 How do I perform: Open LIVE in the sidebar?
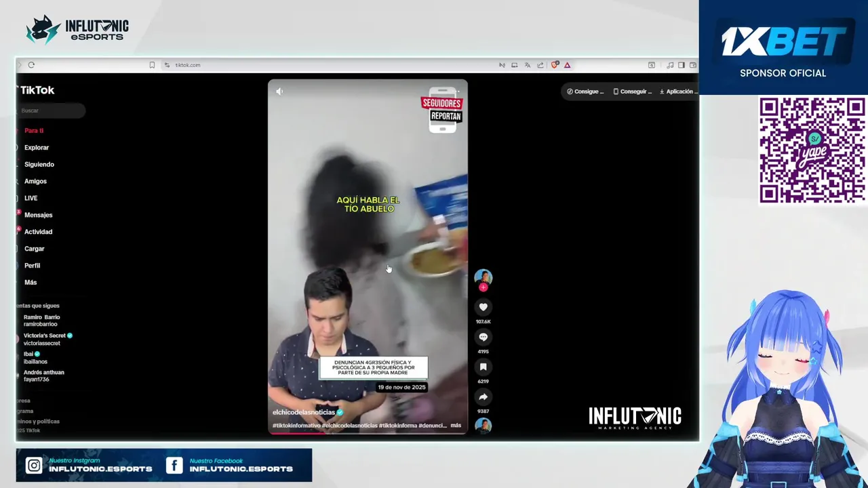tap(31, 199)
